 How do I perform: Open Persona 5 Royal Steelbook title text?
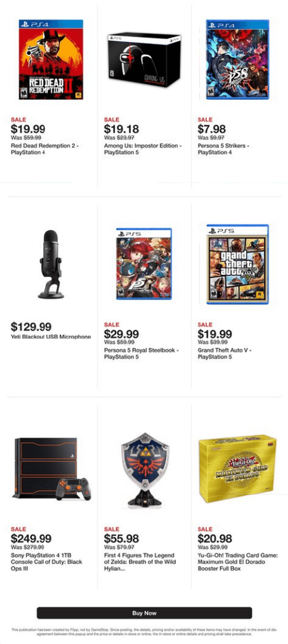pyautogui.click(x=142, y=354)
